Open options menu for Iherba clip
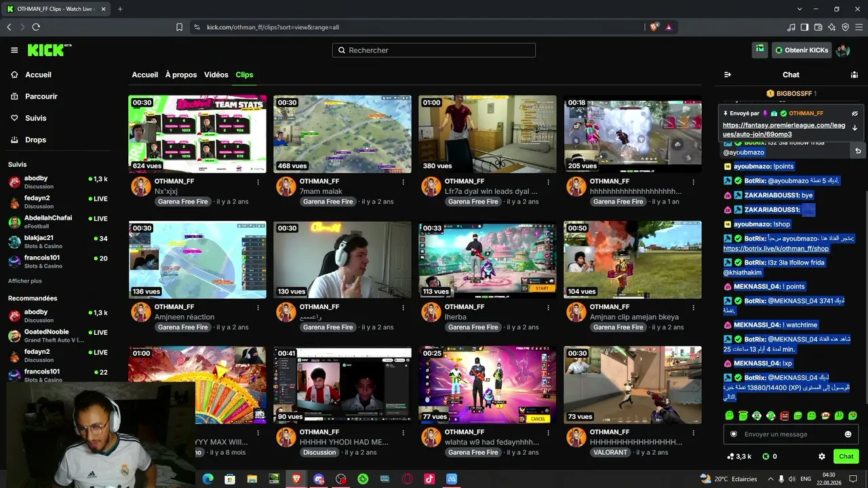Viewport: 868px width, 488px height. click(548, 307)
